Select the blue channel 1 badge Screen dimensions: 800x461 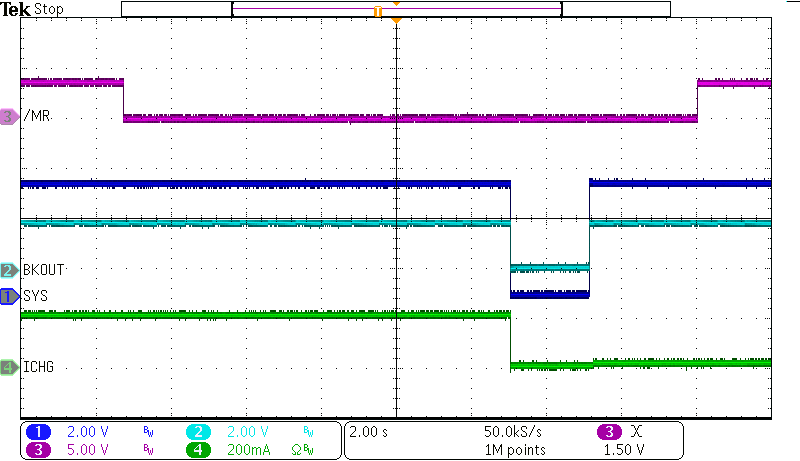(x=39, y=432)
